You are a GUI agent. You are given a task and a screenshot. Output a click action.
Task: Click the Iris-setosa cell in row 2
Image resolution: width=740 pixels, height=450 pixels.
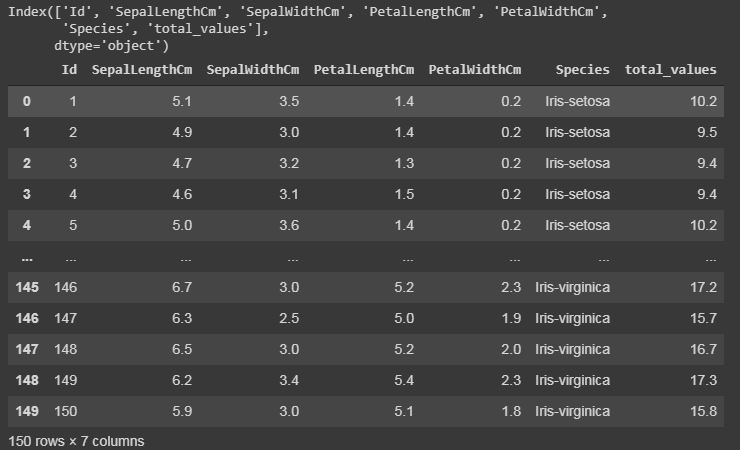pyautogui.click(x=577, y=163)
